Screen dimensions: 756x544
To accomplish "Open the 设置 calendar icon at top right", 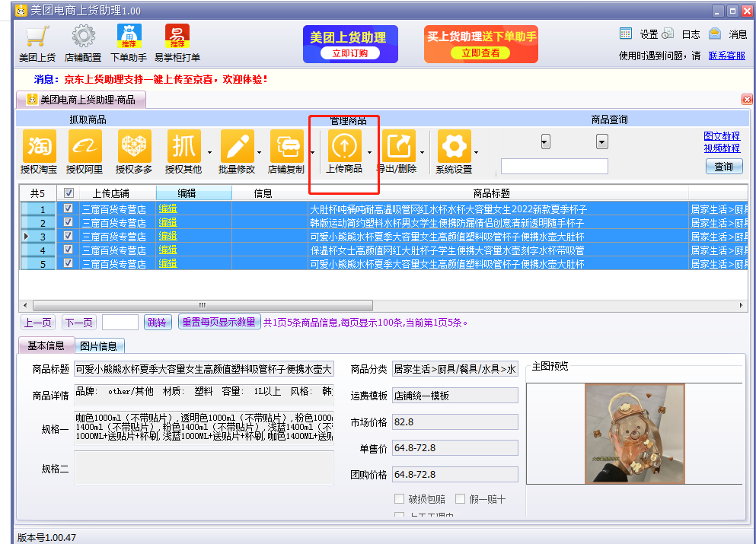I will point(625,33).
